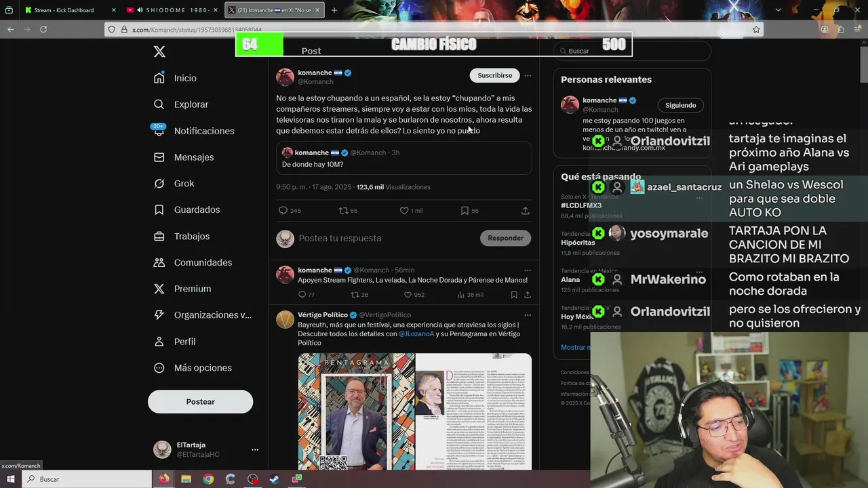Click the Windows taskbar Buscar box
This screenshot has height=488, width=868.
[x=87, y=479]
